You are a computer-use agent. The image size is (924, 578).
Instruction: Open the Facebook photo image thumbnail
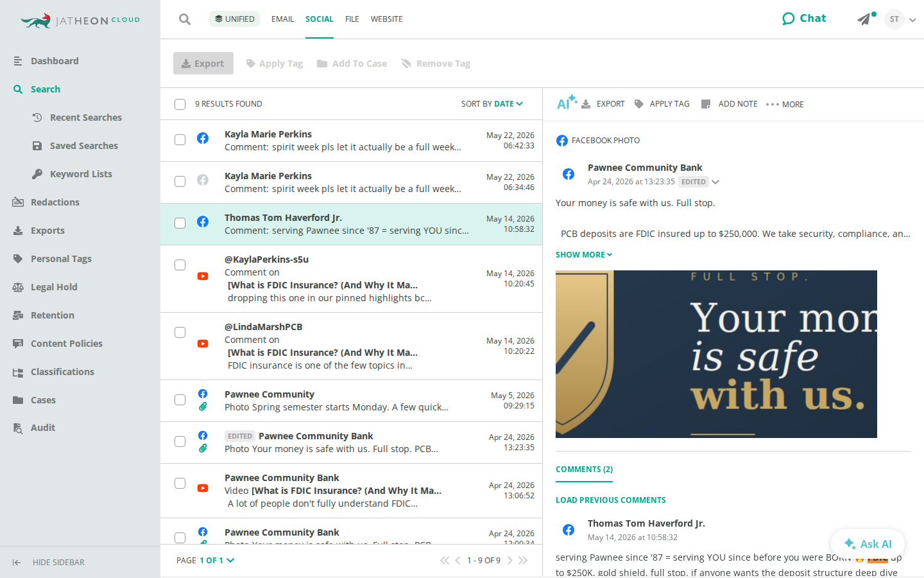(716, 355)
